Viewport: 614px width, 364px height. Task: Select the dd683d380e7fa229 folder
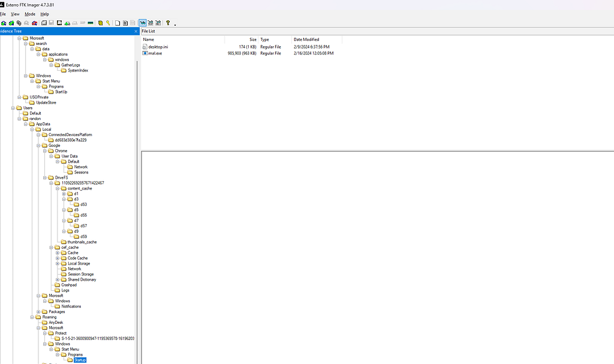point(71,140)
